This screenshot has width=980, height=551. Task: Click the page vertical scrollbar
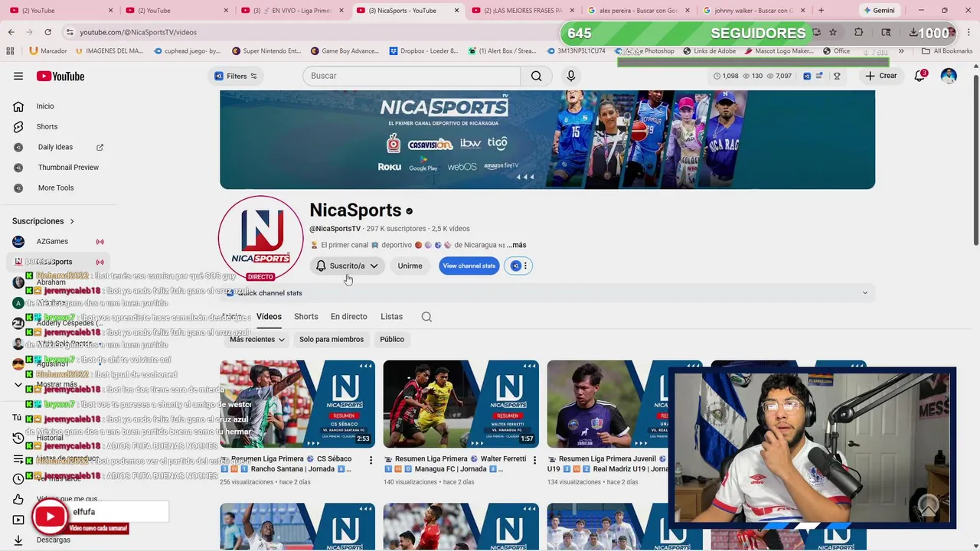coord(975,158)
